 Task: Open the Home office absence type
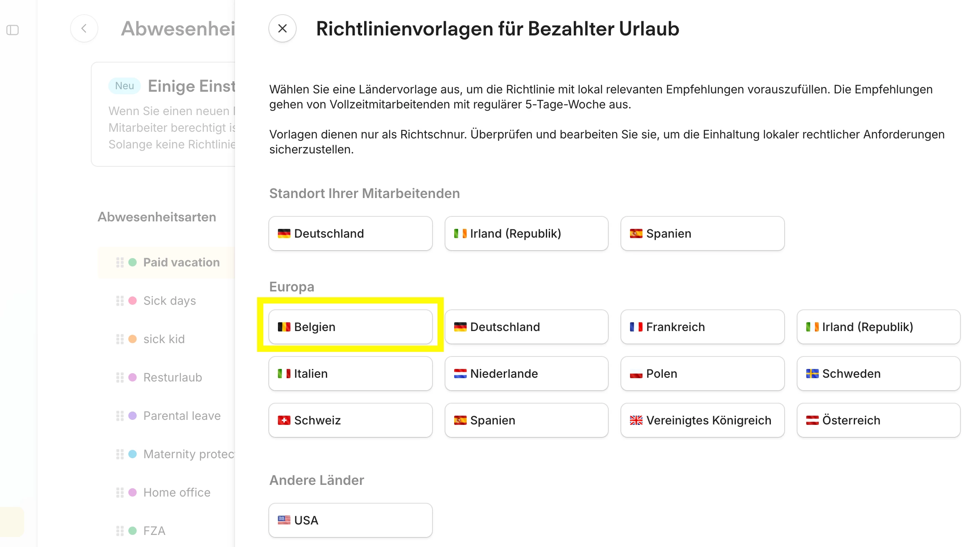(x=177, y=492)
